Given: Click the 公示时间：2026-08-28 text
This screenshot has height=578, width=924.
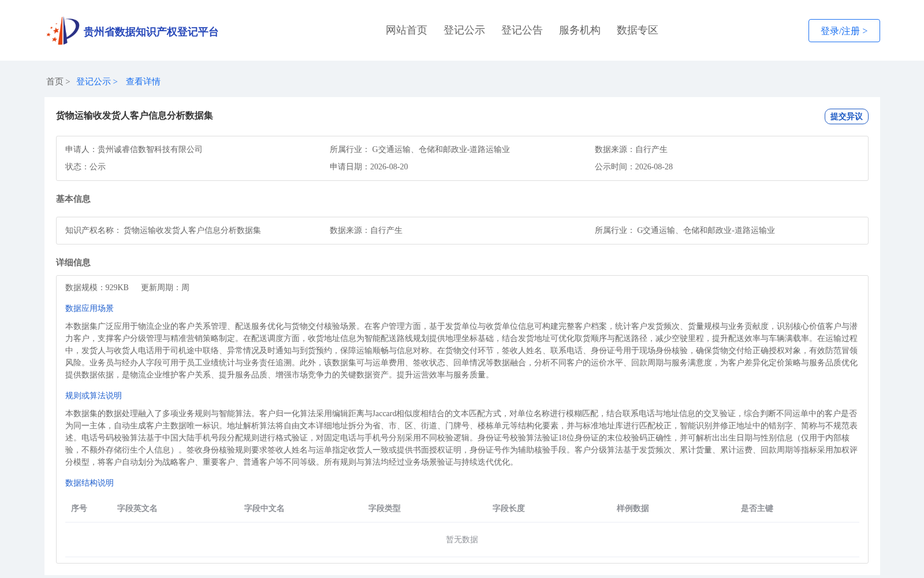Looking at the screenshot, I should tap(634, 166).
